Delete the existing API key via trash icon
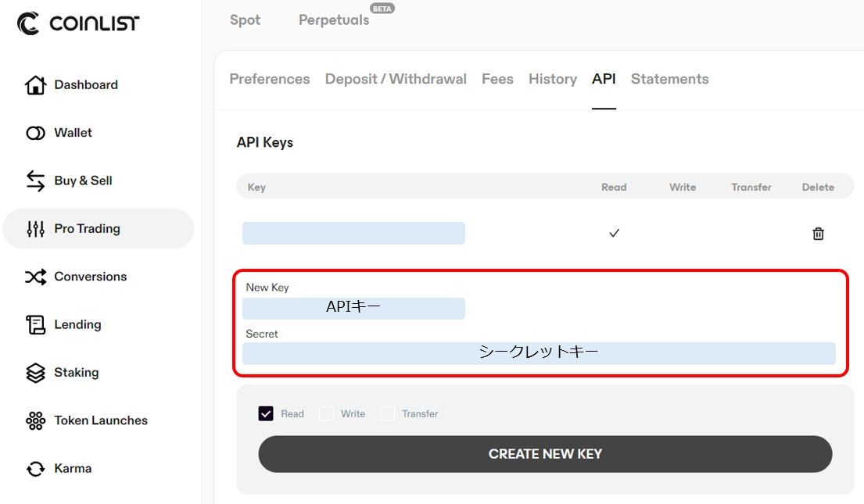 point(819,234)
